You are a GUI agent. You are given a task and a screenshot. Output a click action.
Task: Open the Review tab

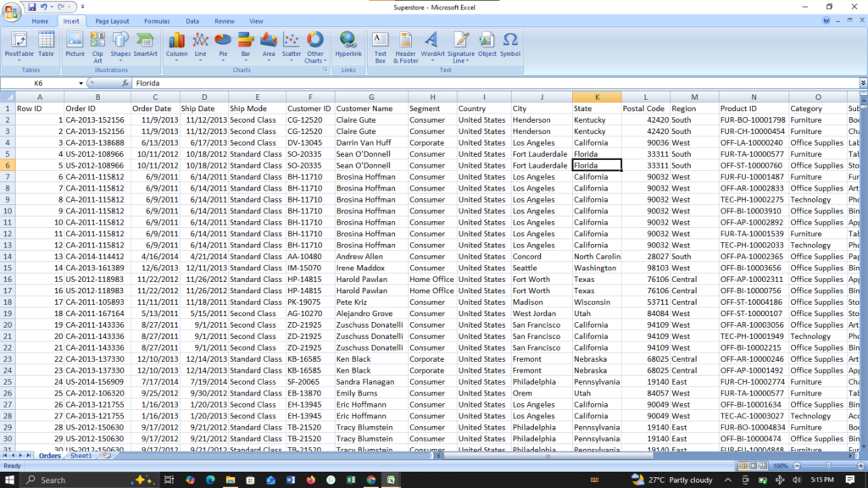224,21
